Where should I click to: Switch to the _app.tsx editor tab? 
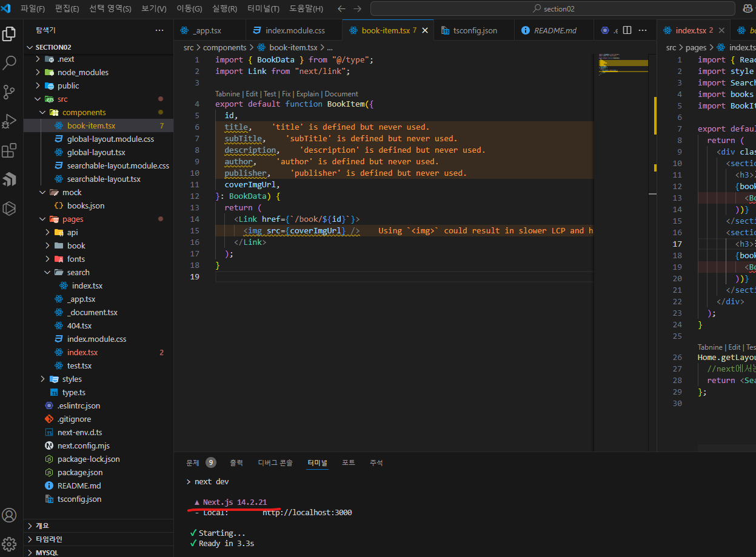click(210, 30)
